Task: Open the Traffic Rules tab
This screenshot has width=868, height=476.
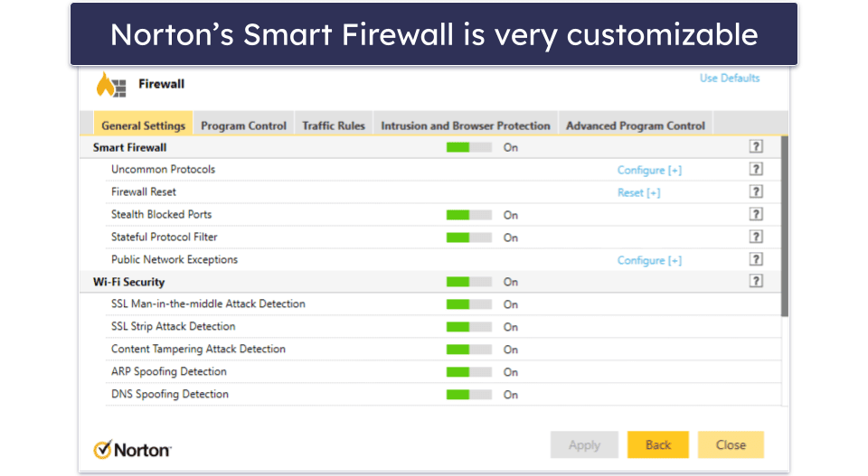Action: [334, 126]
